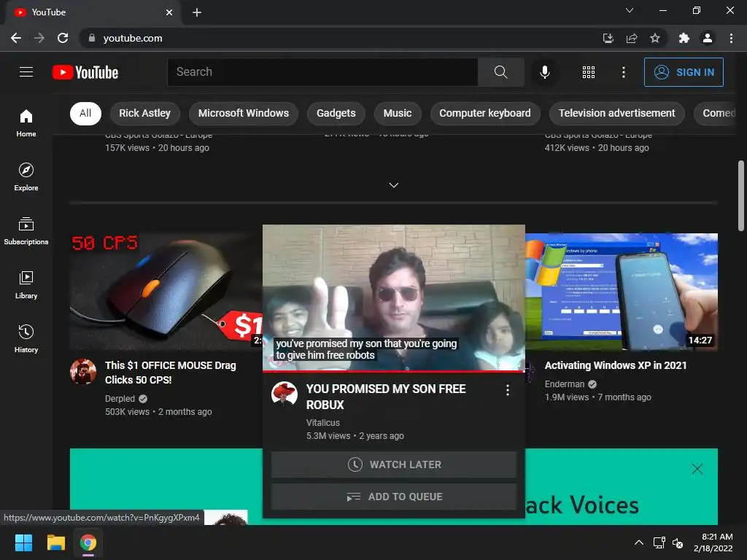The width and height of the screenshot is (747, 560).
Task: Click the muted volume tray icon
Action: point(678,542)
